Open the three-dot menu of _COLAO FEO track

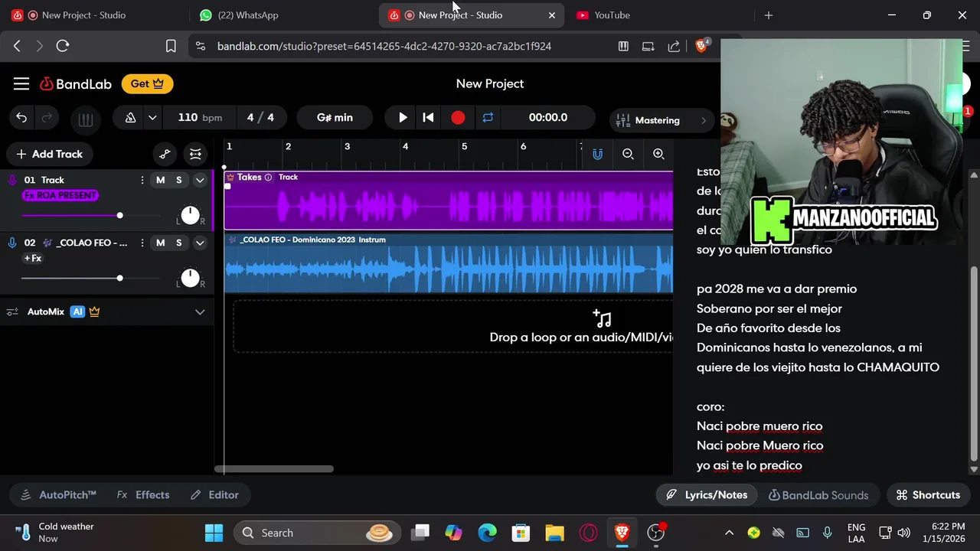click(x=142, y=243)
